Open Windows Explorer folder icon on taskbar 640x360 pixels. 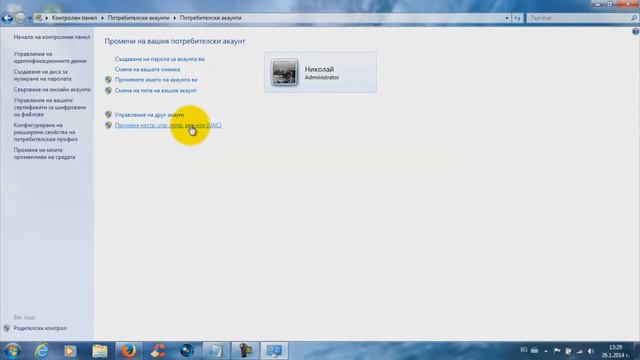coord(100,351)
